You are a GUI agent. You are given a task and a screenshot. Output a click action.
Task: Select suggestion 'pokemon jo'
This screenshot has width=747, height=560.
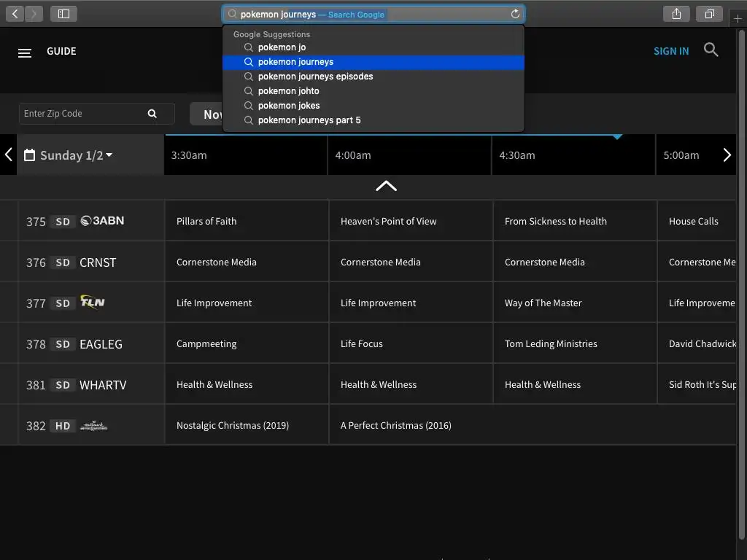(x=373, y=47)
